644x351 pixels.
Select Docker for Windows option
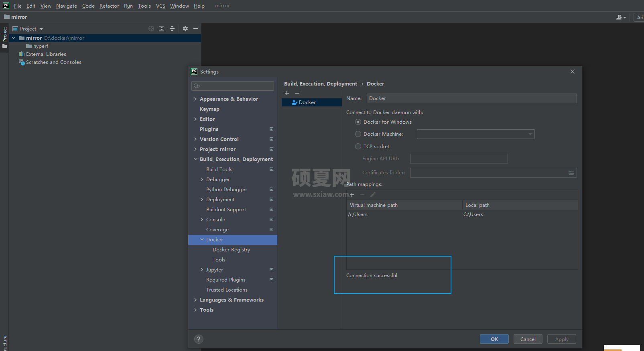tap(358, 122)
